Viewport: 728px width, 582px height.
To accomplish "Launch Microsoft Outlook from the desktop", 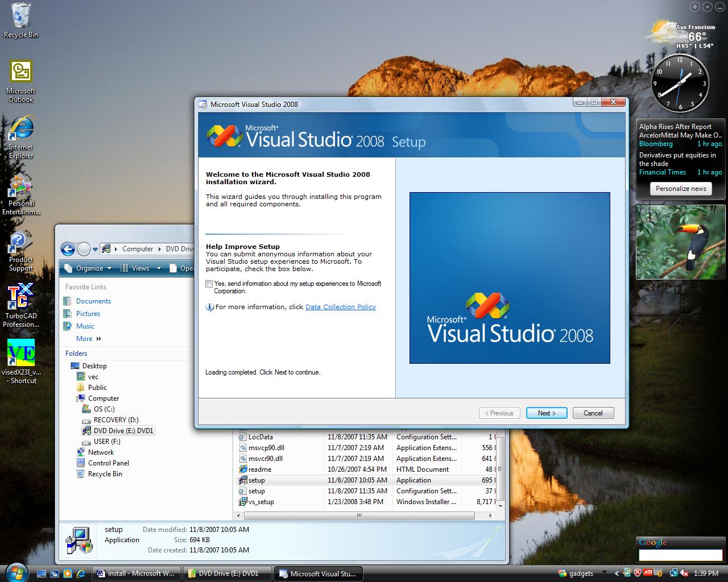I will click(21, 82).
